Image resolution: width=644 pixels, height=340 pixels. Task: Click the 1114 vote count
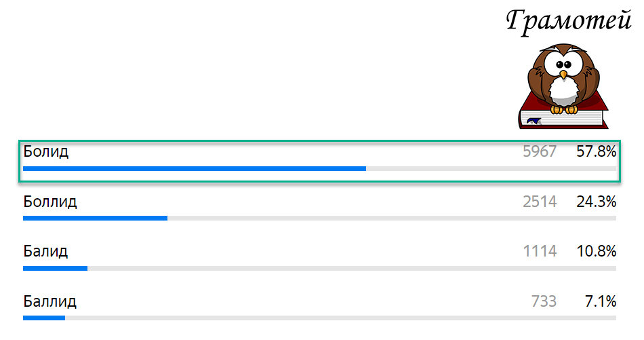[540, 251]
